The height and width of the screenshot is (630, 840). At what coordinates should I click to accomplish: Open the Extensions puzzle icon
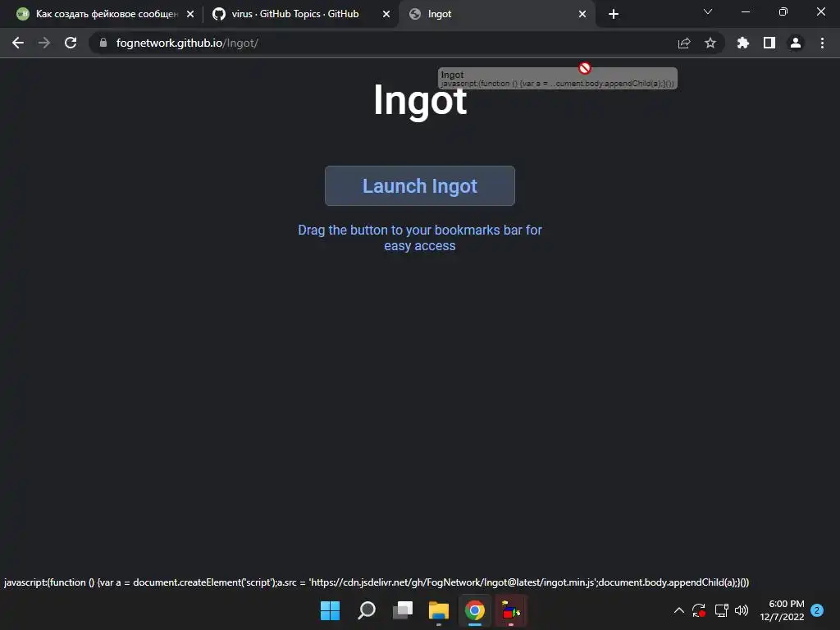click(743, 43)
